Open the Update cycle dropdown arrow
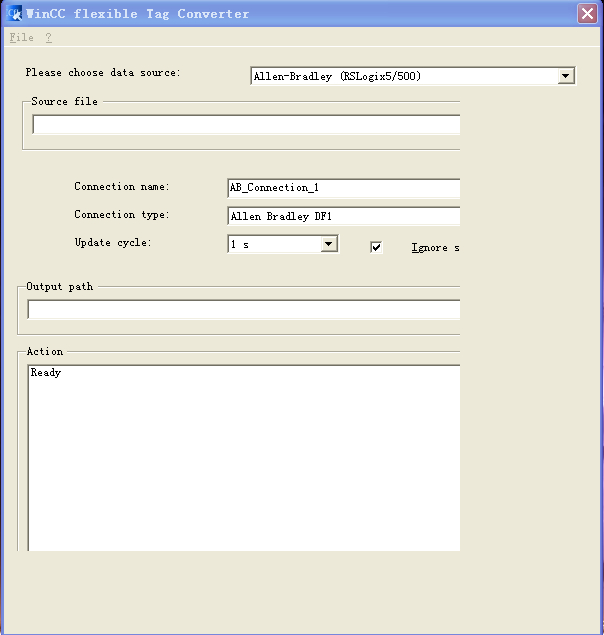This screenshot has height=635, width=604. click(x=329, y=244)
